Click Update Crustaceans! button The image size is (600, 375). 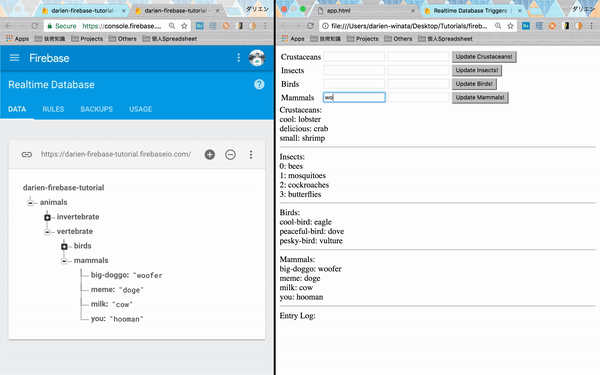(x=484, y=57)
